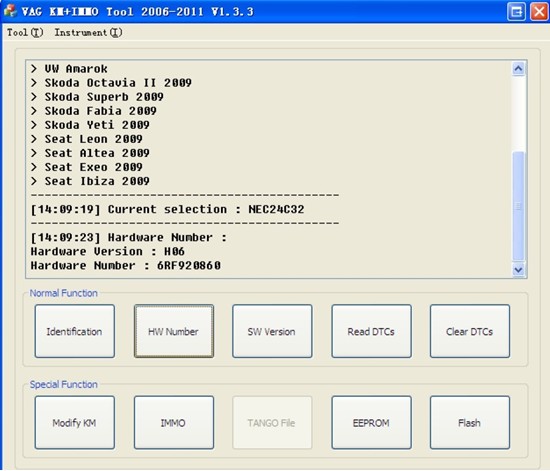Screen dimensions: 550x471
Task: Close the VAG KM+IMMO Tool window
Action: pyautogui.click(x=539, y=12)
